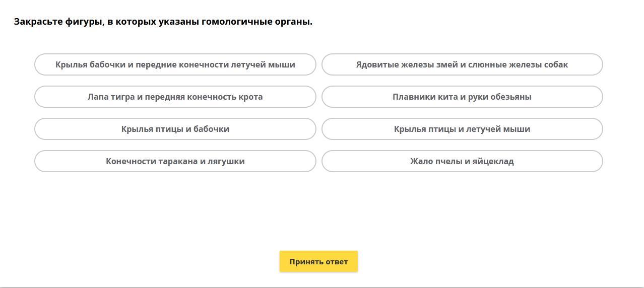
Task: Toggle "Ядовитые железы змей и слюнные железы собак"
Action: 462,64
